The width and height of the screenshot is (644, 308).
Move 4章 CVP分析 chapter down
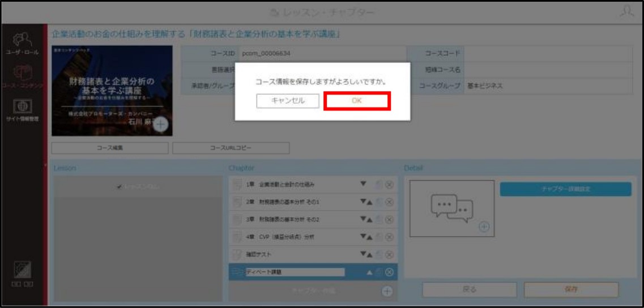click(363, 237)
